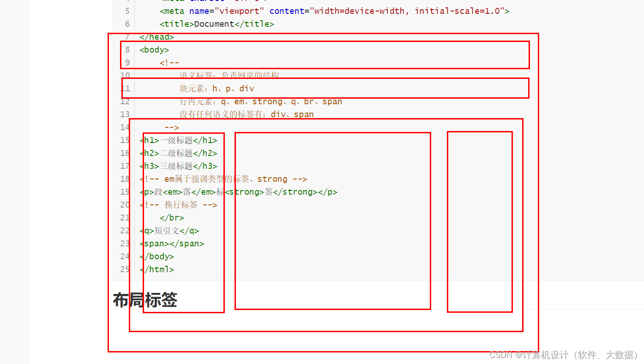
Task: Click line number 13 in the gutter
Action: [x=125, y=114]
